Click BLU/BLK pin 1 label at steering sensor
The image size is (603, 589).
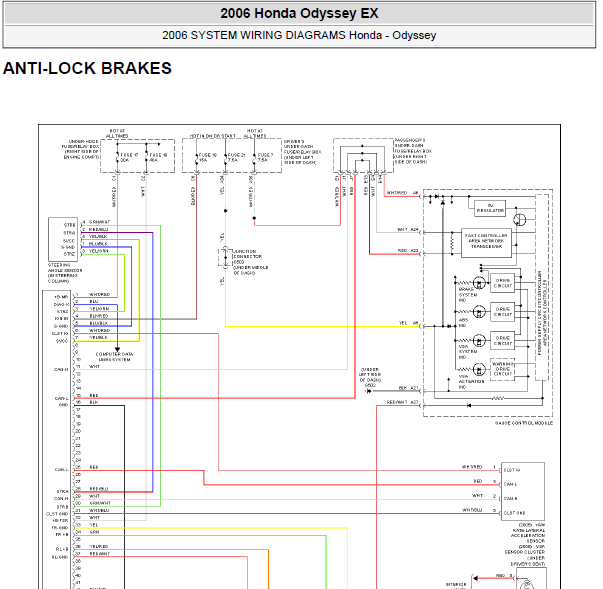(x=95, y=244)
